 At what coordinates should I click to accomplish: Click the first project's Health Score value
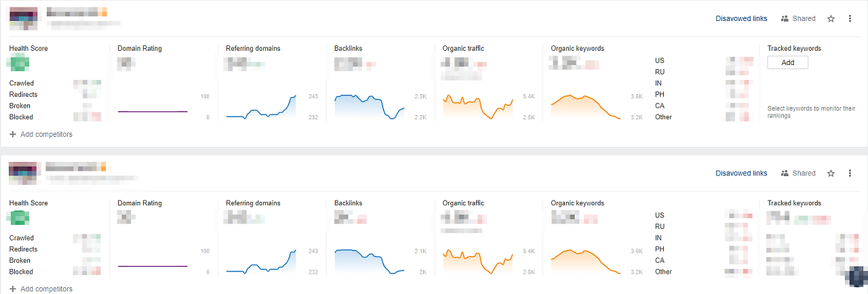coord(18,64)
